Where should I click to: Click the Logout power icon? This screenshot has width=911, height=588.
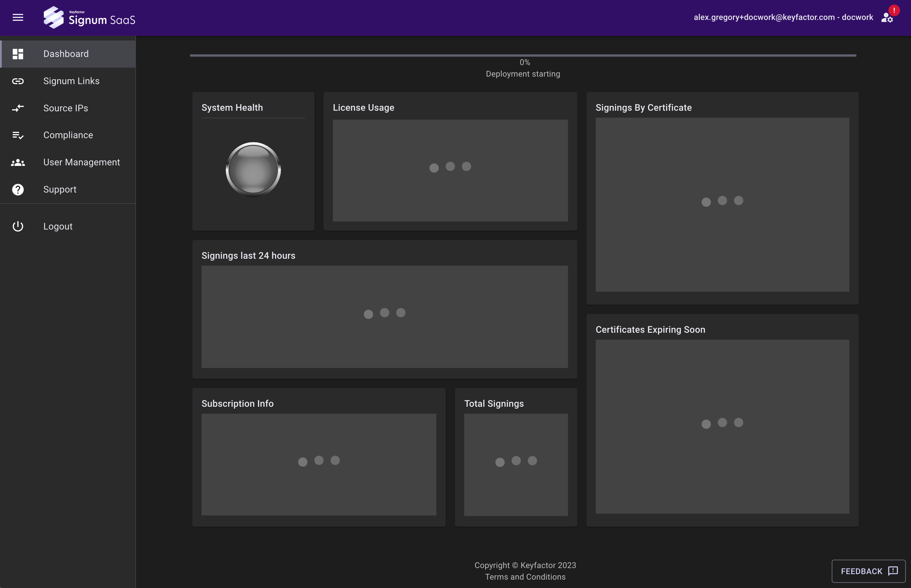click(x=18, y=226)
